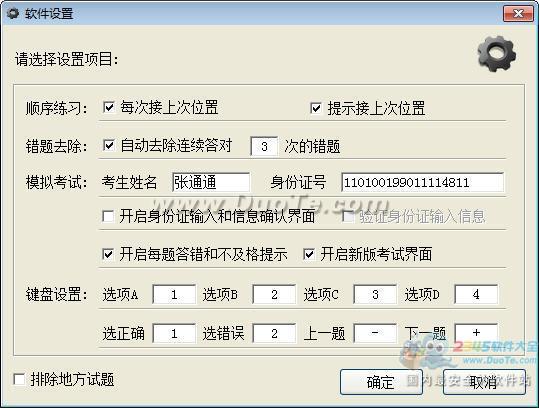Toggle 开启每题答错和不及格提示 checkbox
Viewport: 539px width, 408px height.
coord(108,254)
